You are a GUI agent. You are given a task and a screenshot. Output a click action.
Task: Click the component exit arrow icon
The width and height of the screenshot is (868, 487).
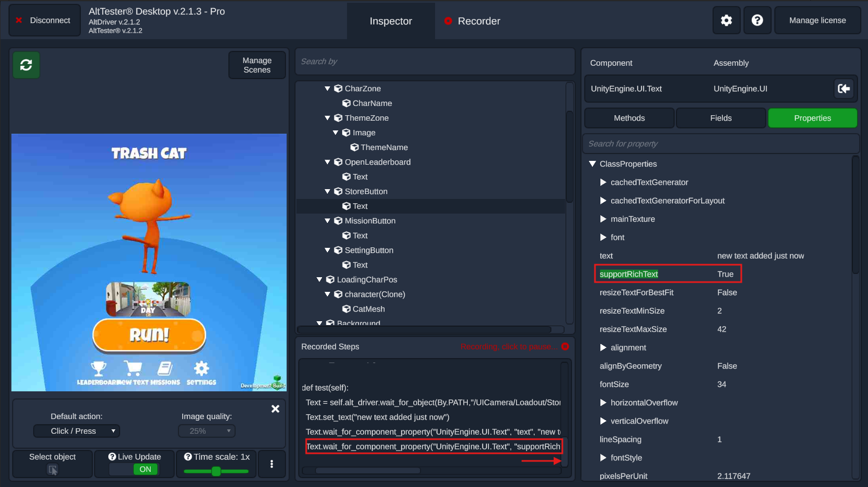point(844,89)
